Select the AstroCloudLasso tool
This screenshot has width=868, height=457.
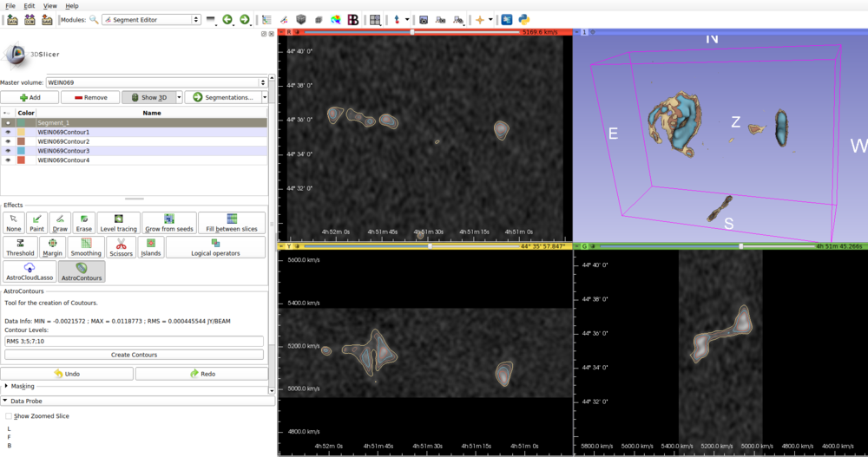coord(30,271)
